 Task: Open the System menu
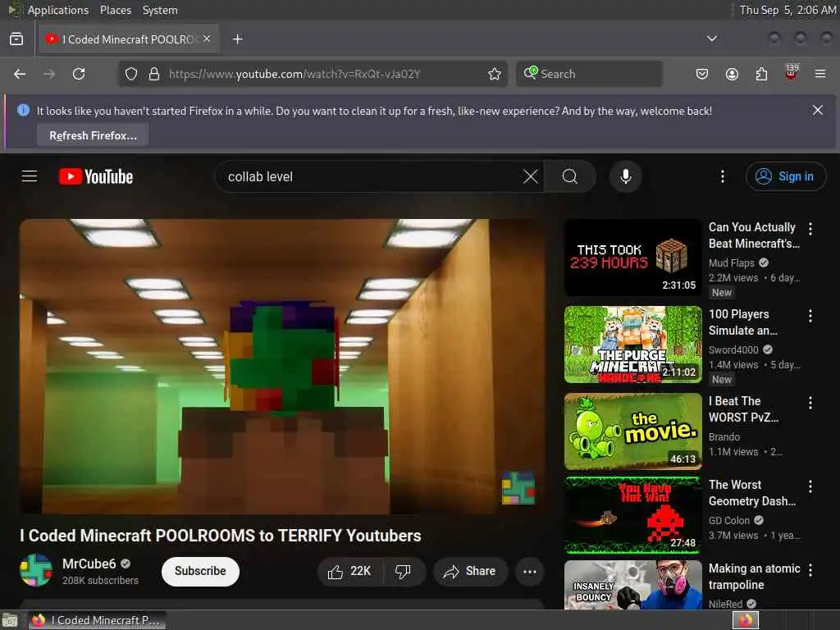[x=160, y=10]
